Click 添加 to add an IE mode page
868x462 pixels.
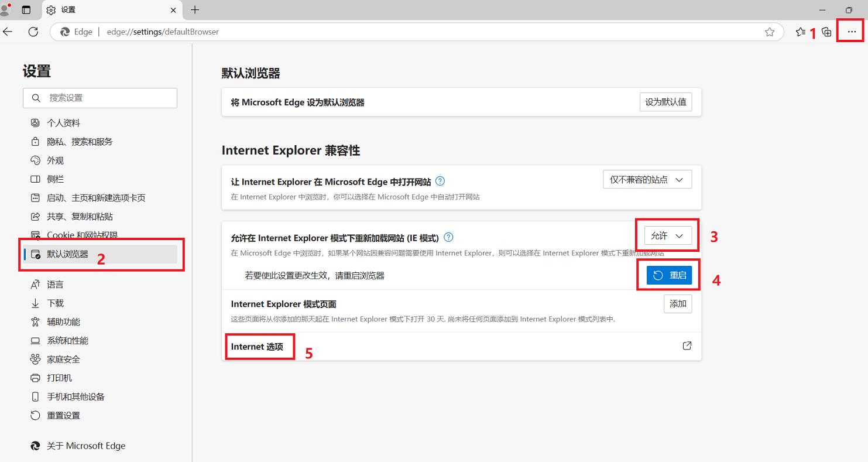point(678,304)
